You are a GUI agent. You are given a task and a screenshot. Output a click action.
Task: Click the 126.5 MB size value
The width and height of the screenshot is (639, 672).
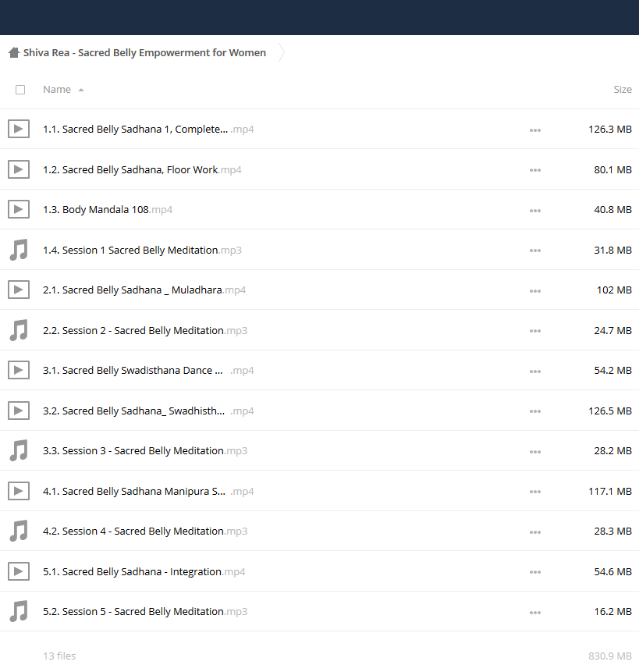pos(610,411)
